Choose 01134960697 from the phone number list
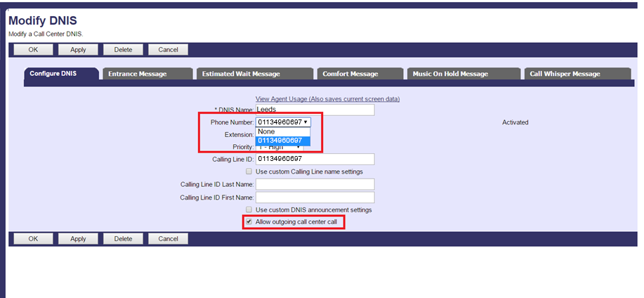Screen dimensions: 644x298 point(283,141)
